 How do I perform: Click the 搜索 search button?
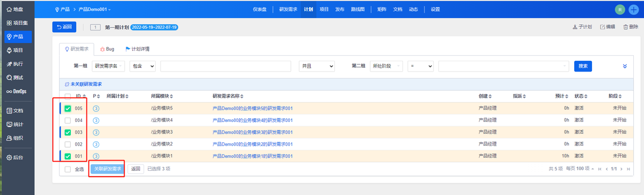tap(583, 66)
